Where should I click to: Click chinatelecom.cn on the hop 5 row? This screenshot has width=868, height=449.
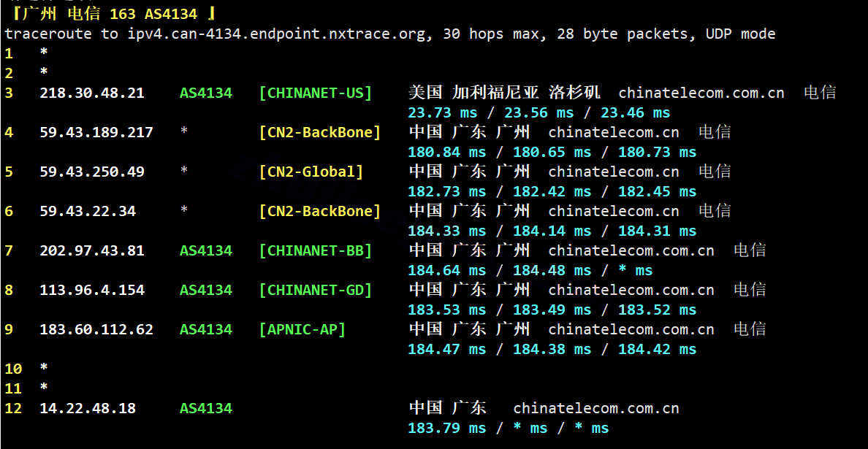[614, 172]
